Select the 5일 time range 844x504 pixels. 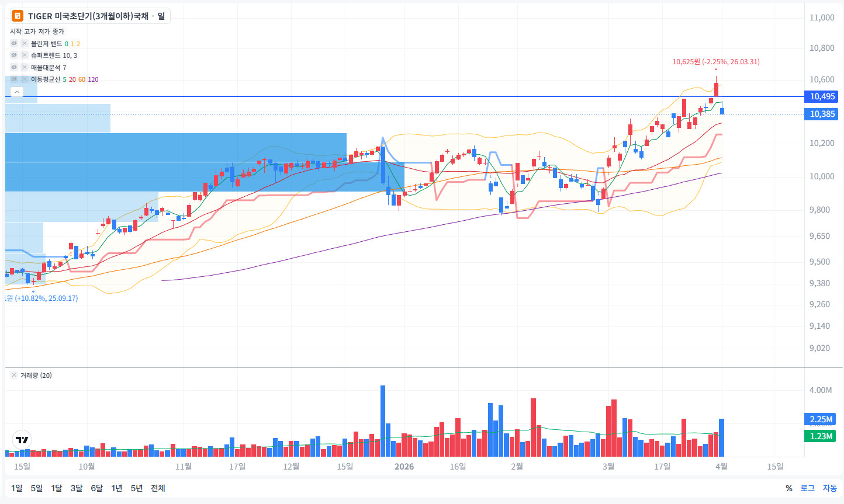[37, 488]
